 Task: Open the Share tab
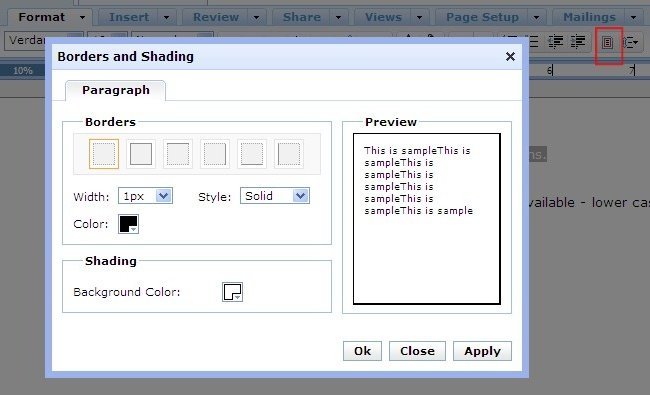click(x=302, y=17)
